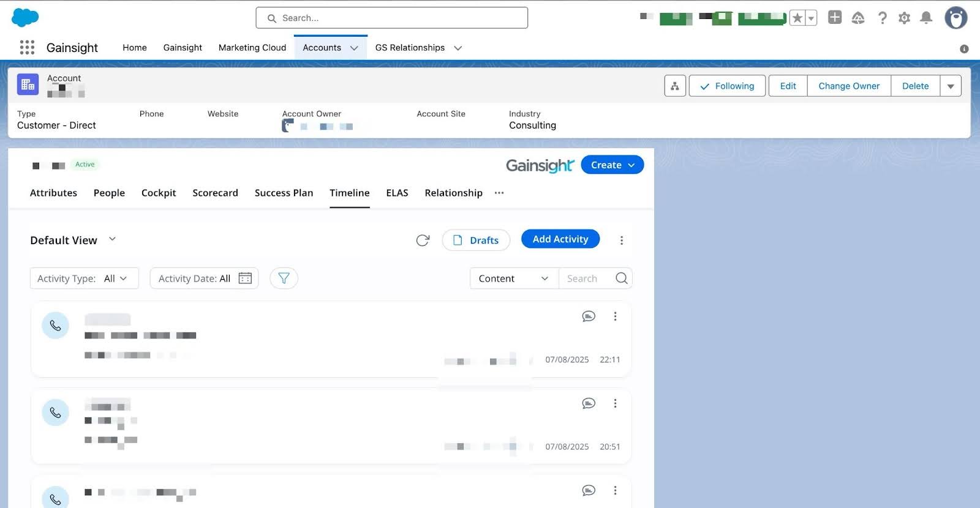The image size is (980, 508).
Task: Open kebab menu on 22:11 activity
Action: click(x=615, y=316)
